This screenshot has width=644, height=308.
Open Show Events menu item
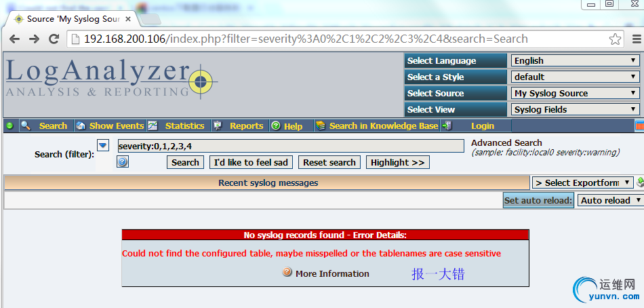coord(116,126)
